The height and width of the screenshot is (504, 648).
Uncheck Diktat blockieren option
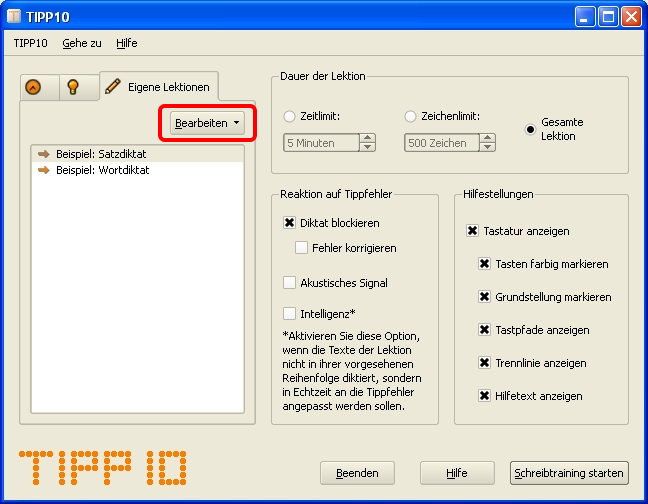click(x=290, y=223)
